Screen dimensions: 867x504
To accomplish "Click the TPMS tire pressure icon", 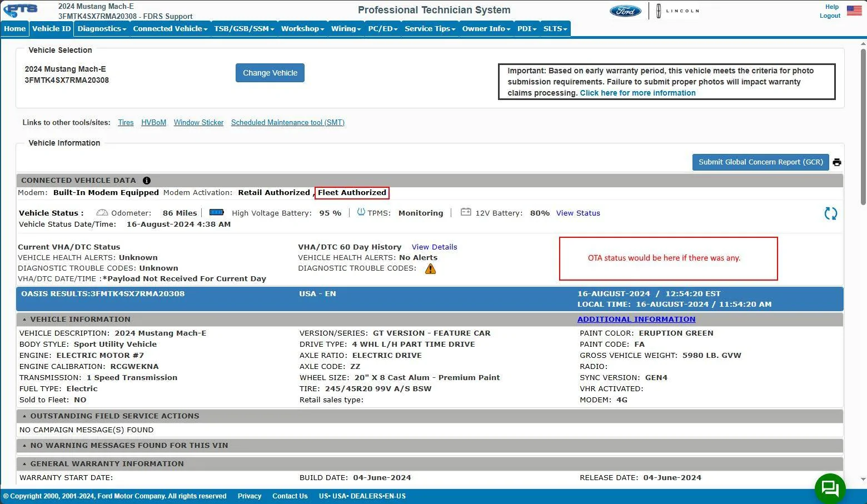I will [x=361, y=212].
